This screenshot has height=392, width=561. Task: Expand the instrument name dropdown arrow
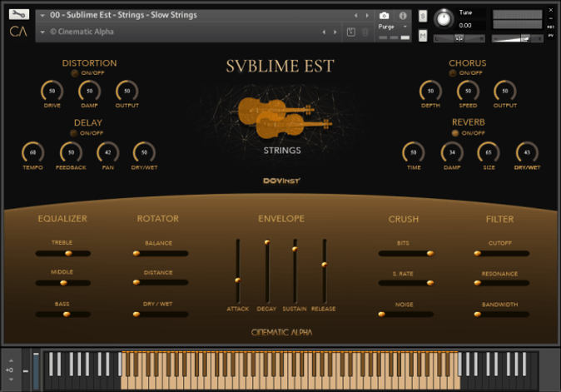[42, 16]
